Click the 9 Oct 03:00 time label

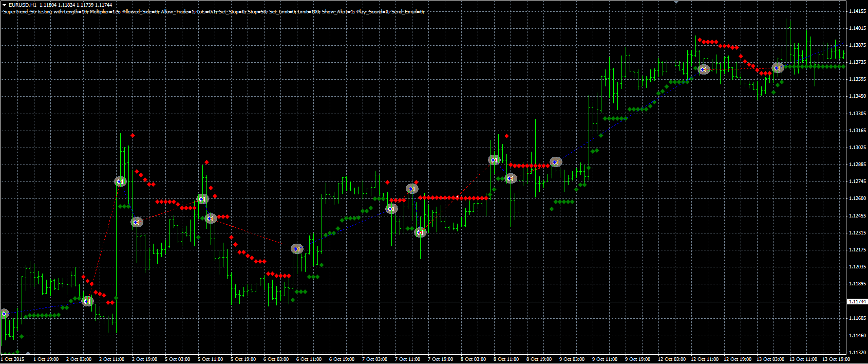point(573,359)
